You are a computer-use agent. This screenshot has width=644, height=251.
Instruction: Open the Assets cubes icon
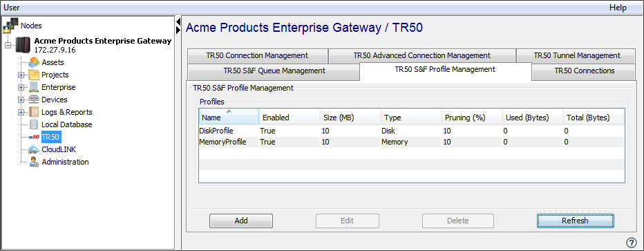(x=34, y=62)
